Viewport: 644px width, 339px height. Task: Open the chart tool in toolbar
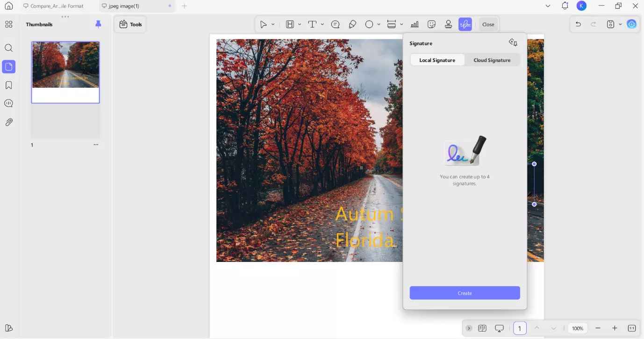[415, 24]
